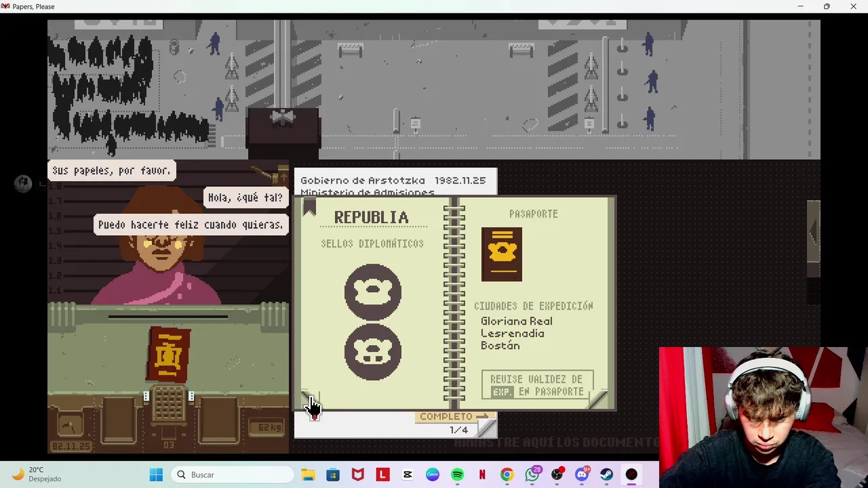Inspect the upper Republia diplomatic seal

[372, 292]
